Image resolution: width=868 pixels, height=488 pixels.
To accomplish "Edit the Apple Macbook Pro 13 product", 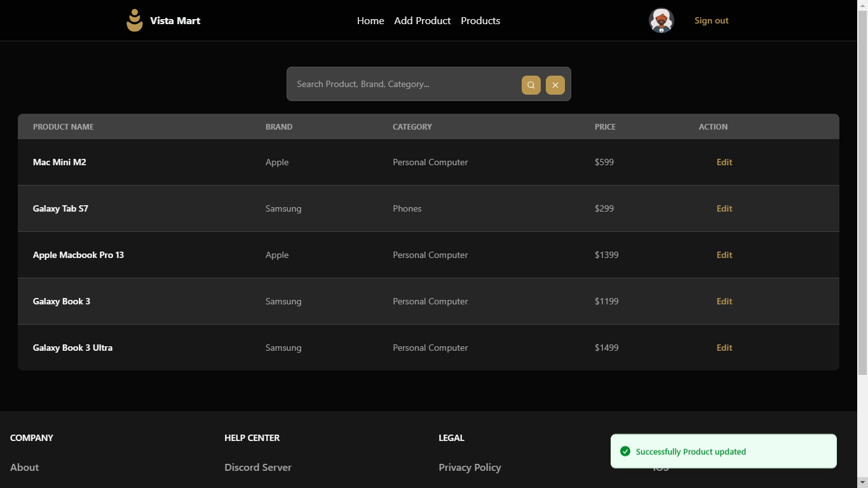I will (x=724, y=255).
